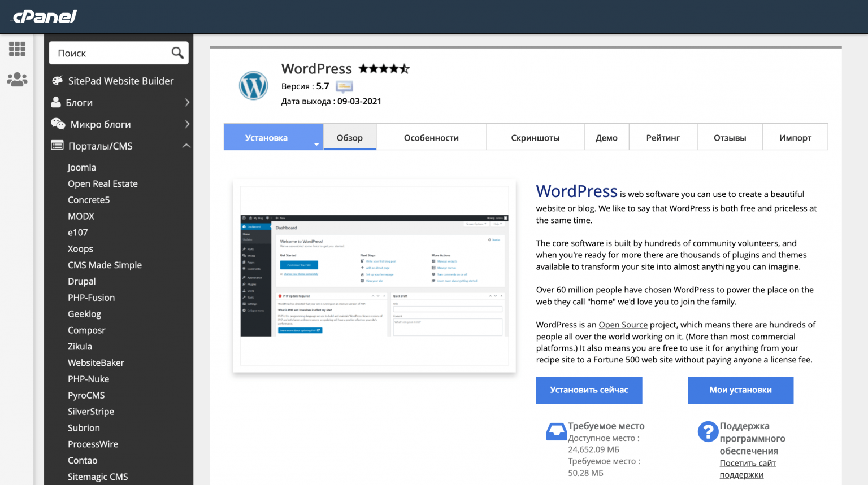This screenshot has width=868, height=485.
Task: Click the Установить сейчас button
Action: [x=589, y=390]
